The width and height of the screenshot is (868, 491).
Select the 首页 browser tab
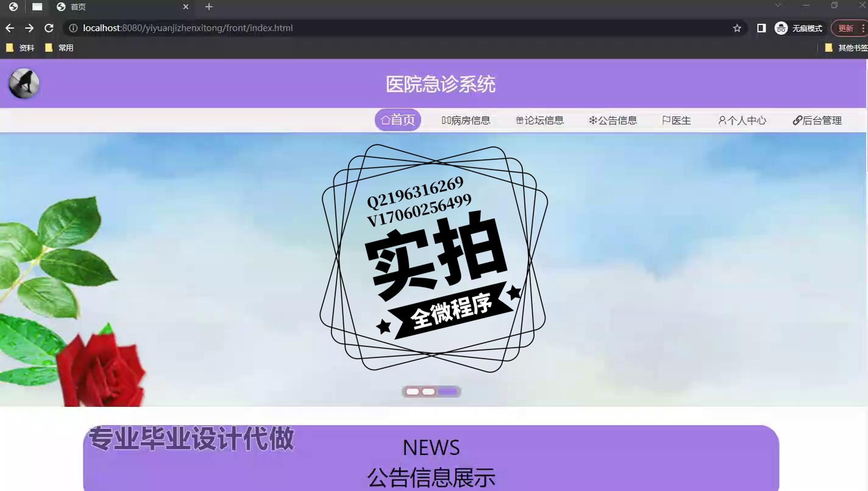coord(122,7)
